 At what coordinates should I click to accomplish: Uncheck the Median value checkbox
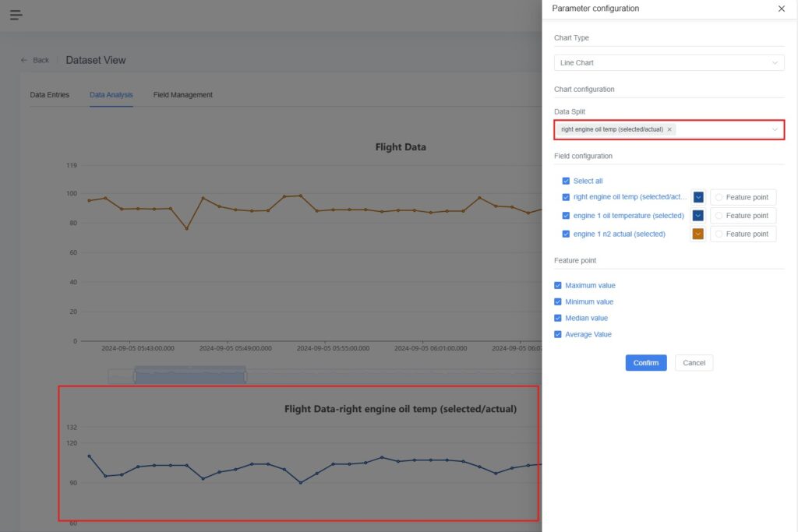558,319
